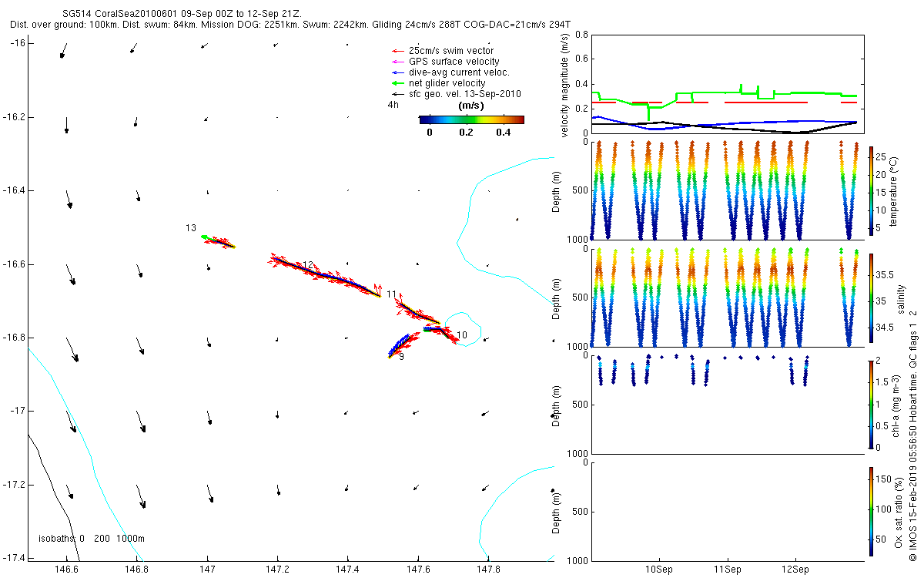Click the 10Sep date axis label
The image size is (924, 578).
(x=660, y=570)
